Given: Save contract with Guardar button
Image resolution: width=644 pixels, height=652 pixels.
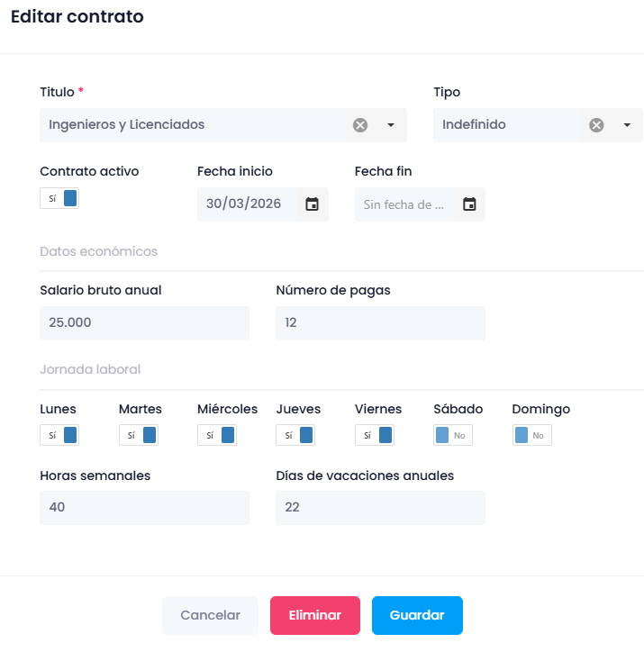Looking at the screenshot, I should tap(417, 615).
